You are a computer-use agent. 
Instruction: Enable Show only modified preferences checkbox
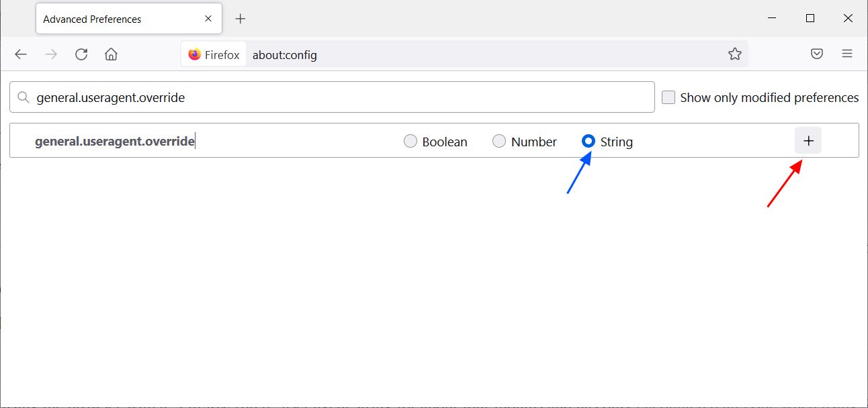coord(668,98)
